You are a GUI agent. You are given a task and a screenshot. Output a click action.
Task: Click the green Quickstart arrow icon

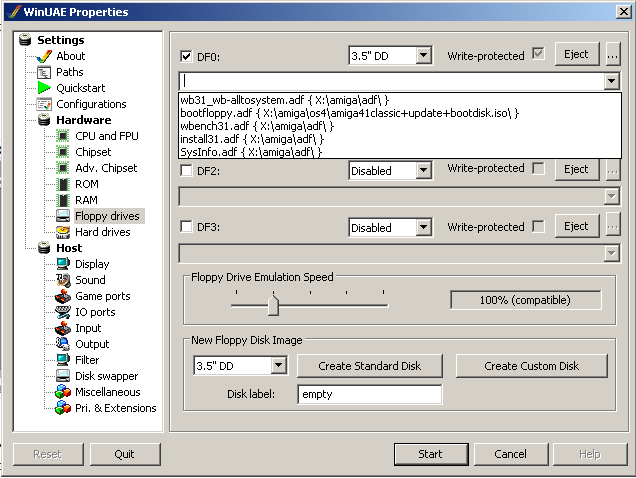tap(44, 88)
